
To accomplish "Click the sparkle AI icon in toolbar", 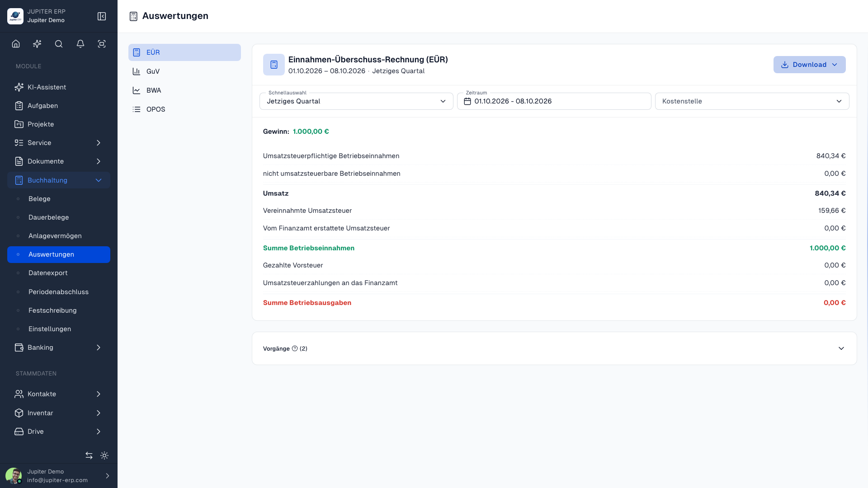I will pyautogui.click(x=37, y=44).
